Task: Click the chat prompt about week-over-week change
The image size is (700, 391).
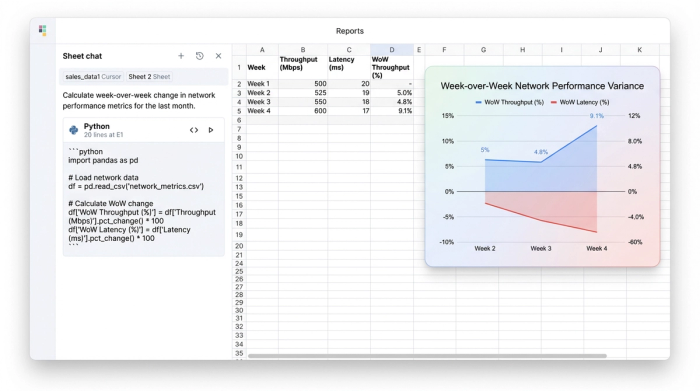Action: pos(139,100)
